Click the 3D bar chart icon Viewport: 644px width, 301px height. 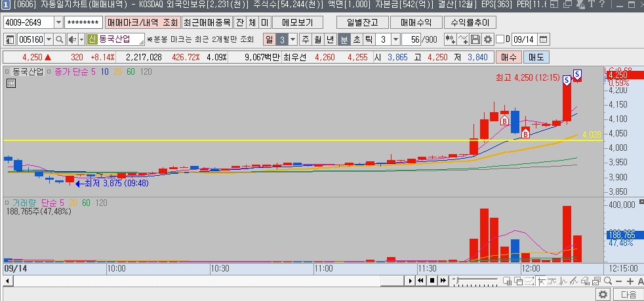(x=585, y=281)
